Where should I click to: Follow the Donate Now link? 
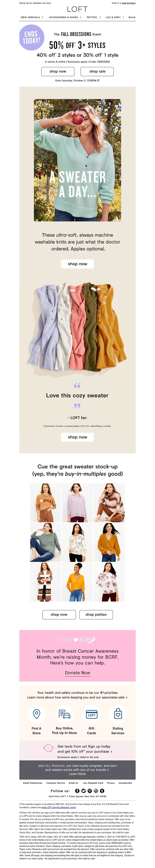pos(77,673)
